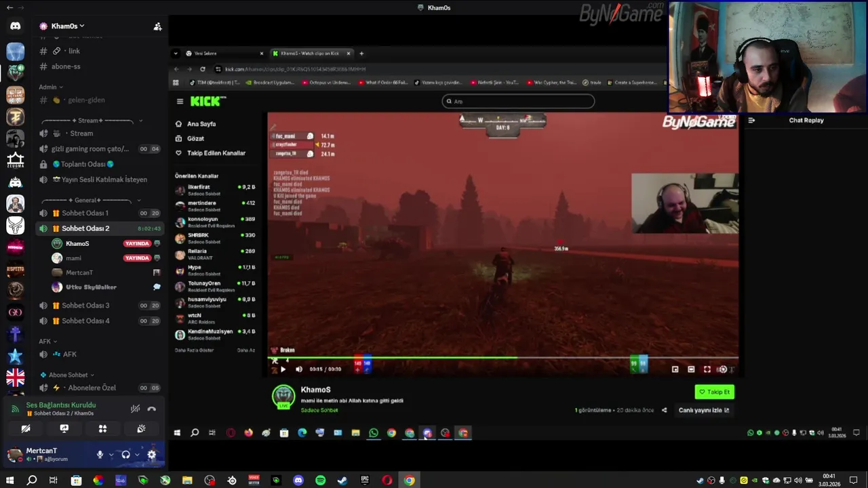Collapse the General category chevron

pos(139,200)
